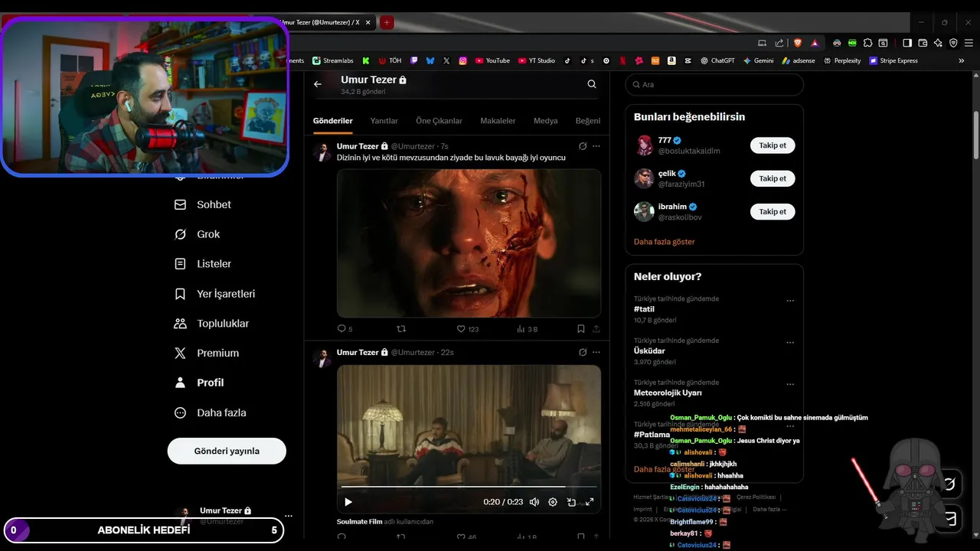Screen dimensions: 980x551
Task: Click the profile search magnifier icon
Action: 592,84
